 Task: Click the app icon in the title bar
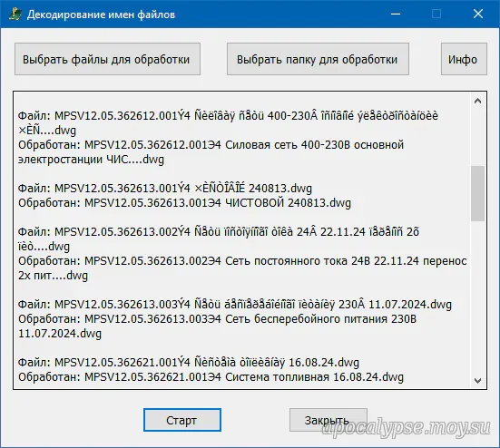coord(15,15)
